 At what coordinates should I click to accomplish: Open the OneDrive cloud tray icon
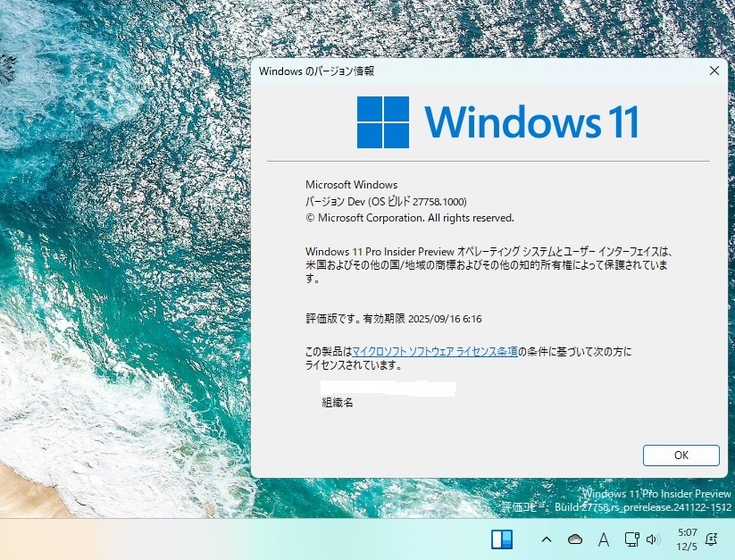(x=575, y=539)
